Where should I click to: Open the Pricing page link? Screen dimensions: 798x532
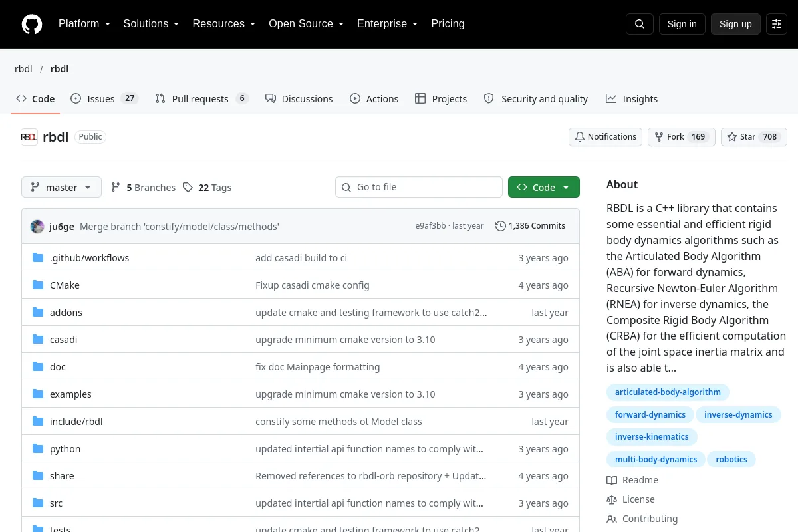tap(448, 24)
